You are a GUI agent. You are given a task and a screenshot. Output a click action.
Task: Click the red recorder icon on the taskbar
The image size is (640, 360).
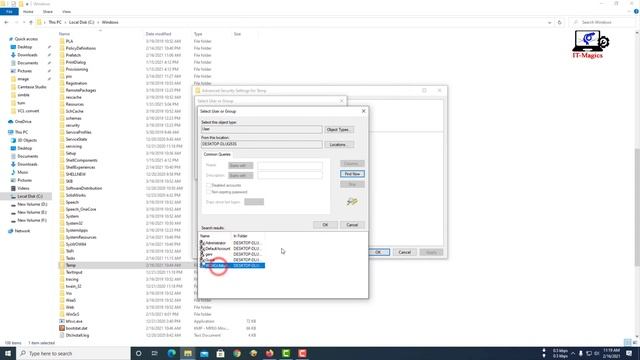tap(302, 353)
